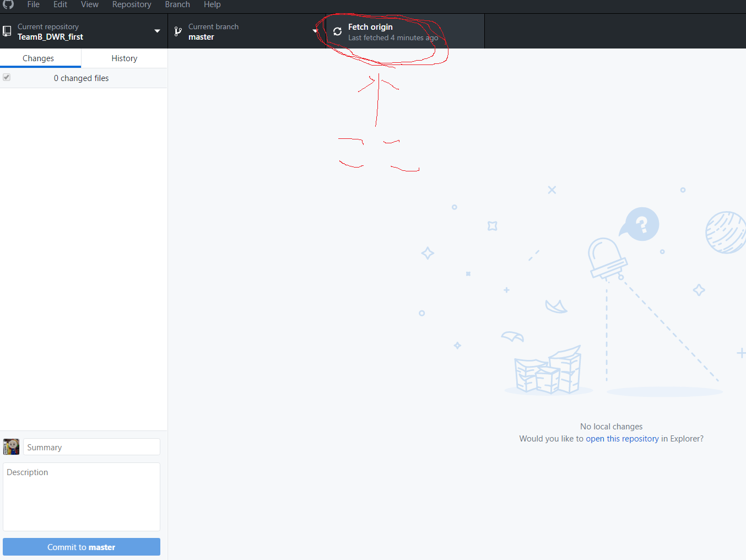Click the Fetch origin sync icon
Viewport: 746px width, 560px height.
pos(337,31)
